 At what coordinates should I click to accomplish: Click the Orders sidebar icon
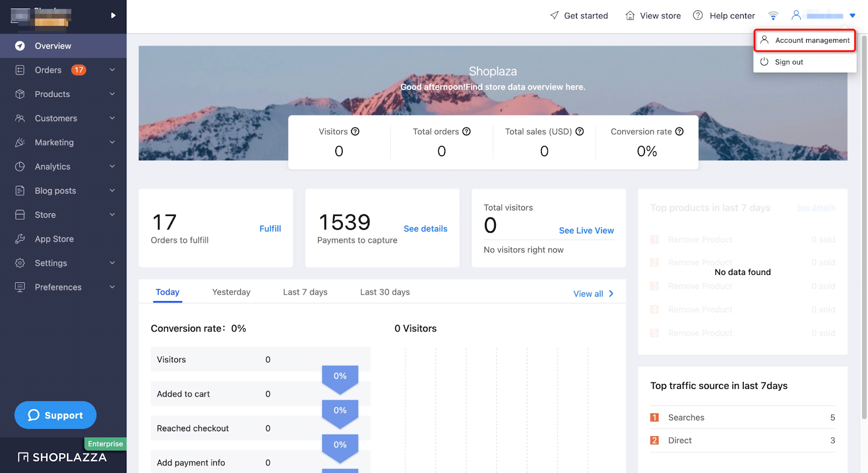click(20, 70)
